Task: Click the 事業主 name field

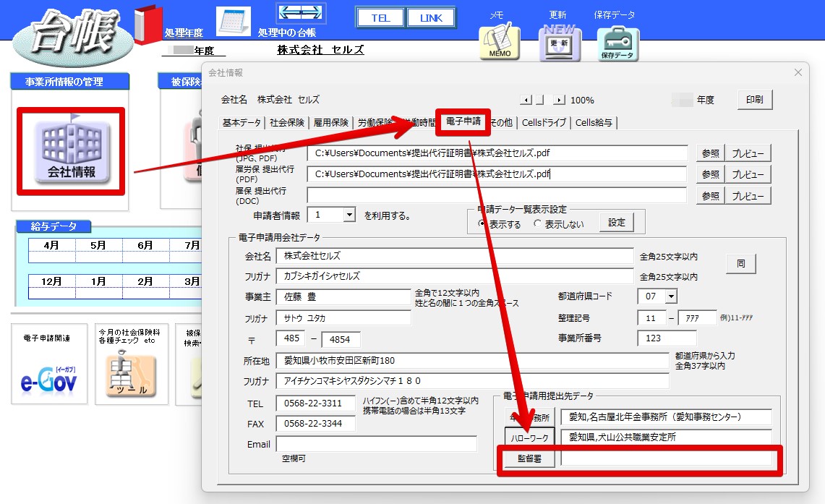Action: click(343, 296)
